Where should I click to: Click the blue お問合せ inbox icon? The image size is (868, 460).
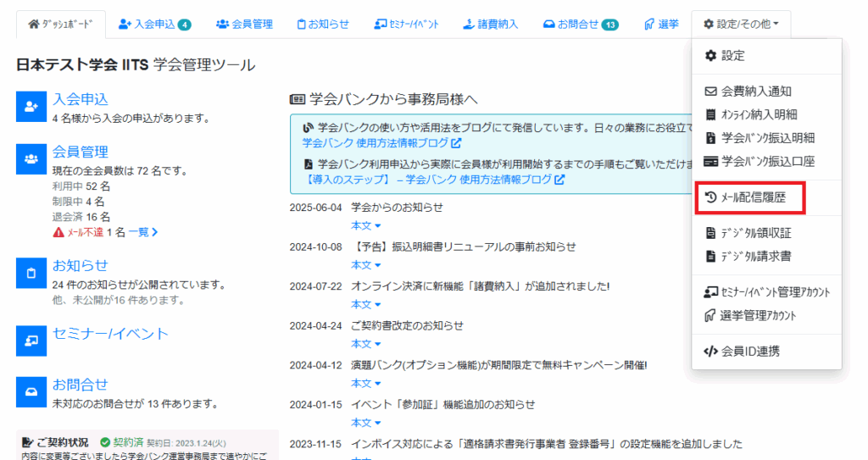[x=31, y=391]
